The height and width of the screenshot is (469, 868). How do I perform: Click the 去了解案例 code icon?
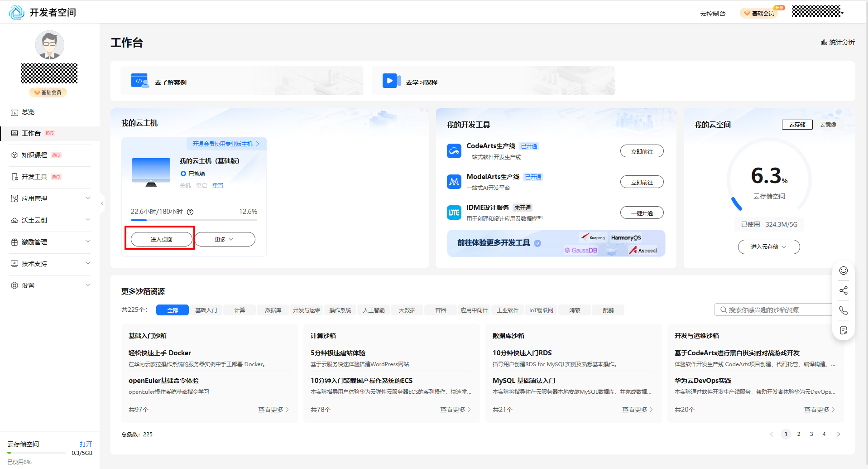coord(140,81)
